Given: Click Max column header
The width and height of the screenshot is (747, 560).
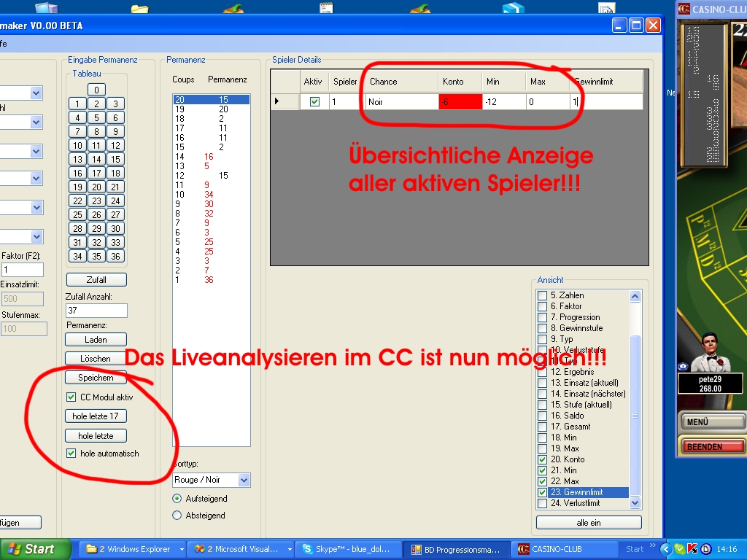Looking at the screenshot, I should (x=548, y=82).
